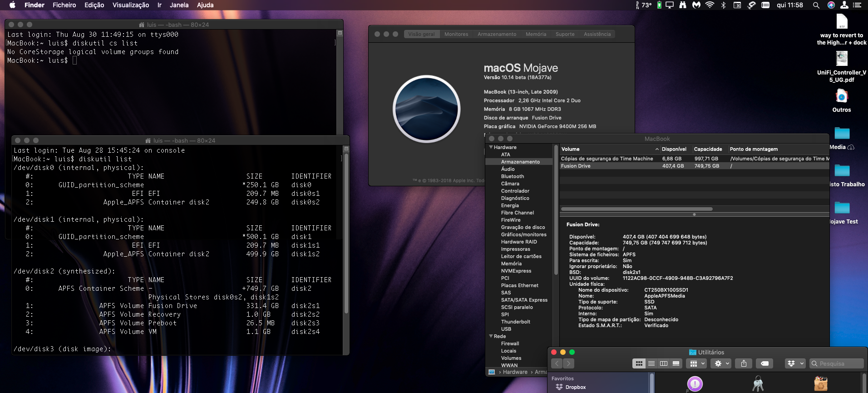Open the Notification Center list icon
The image size is (868, 393).
pyautogui.click(x=857, y=5)
